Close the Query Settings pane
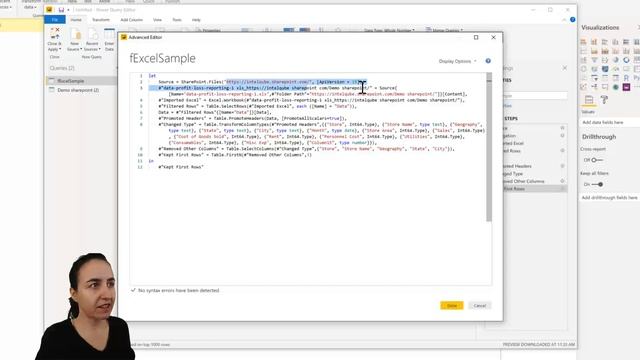Screen dimensions: 640x360 point(565,68)
